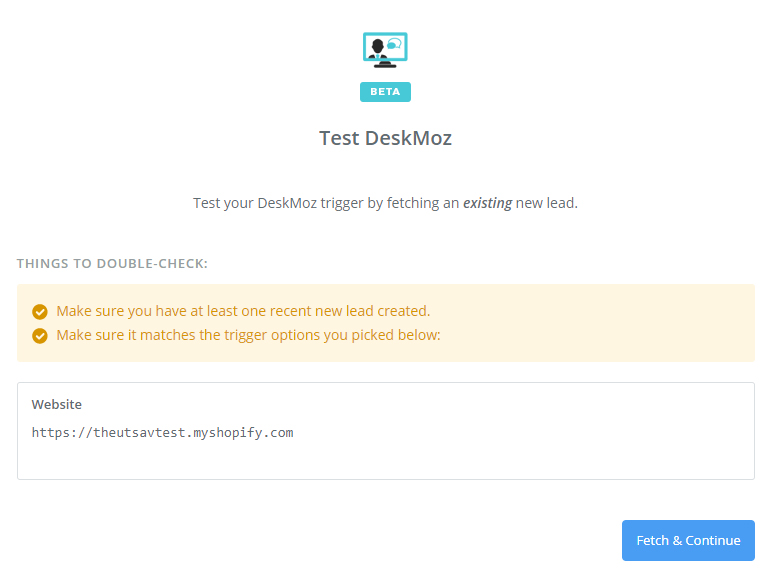Click the Test your DeskMoz trigger description
The height and width of the screenshot is (585, 771).
click(x=385, y=203)
